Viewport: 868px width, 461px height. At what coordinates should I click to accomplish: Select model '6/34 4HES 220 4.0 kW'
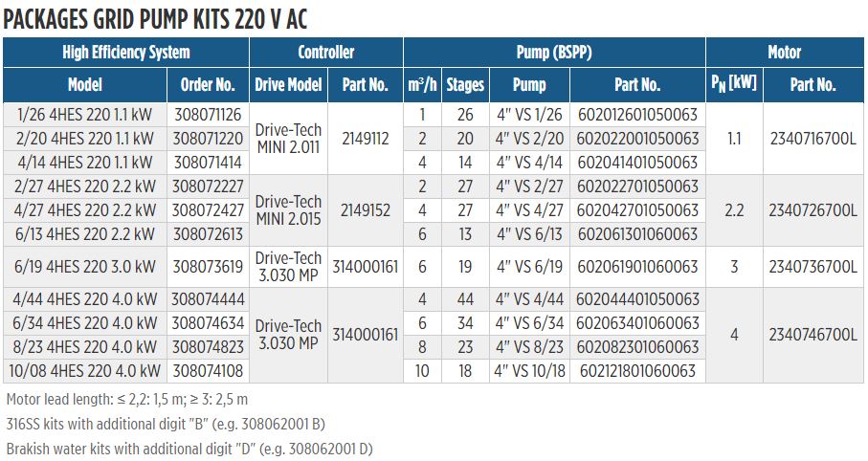[x=85, y=323]
